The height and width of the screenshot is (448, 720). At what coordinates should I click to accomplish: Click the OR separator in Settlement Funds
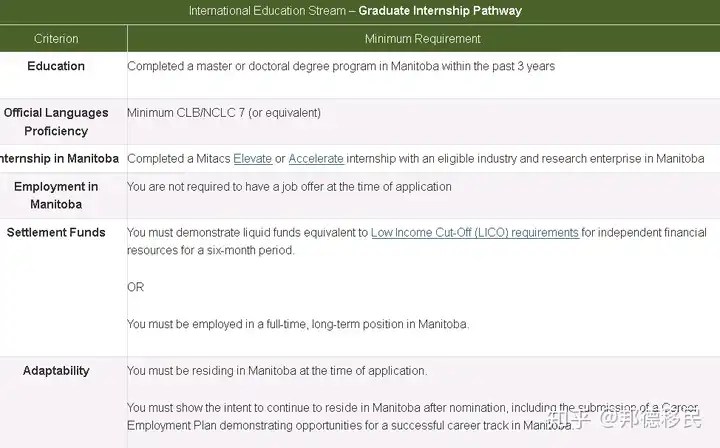click(x=135, y=287)
